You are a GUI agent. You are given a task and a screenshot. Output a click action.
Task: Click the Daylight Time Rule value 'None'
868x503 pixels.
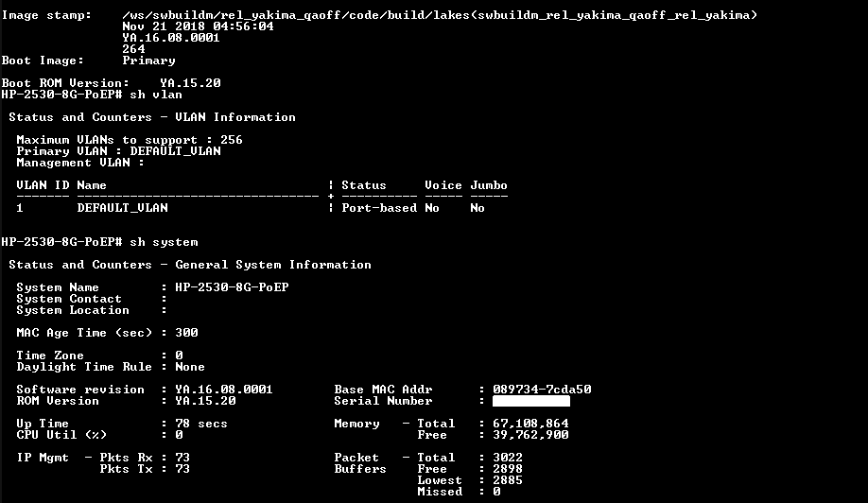pyautogui.click(x=190, y=367)
